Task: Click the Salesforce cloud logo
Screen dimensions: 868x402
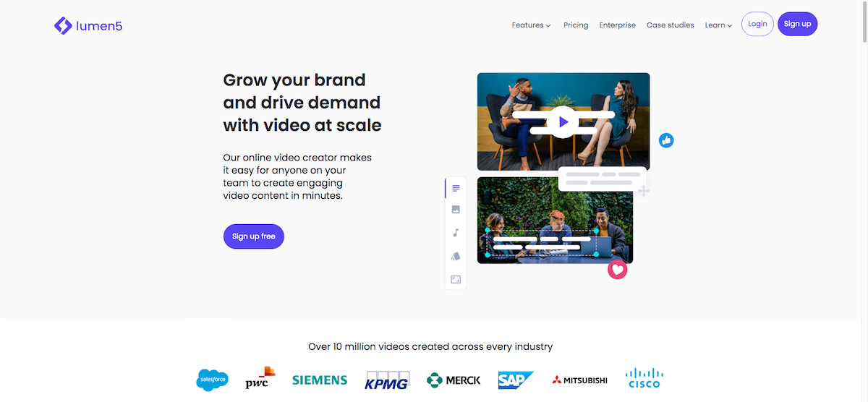Action: pos(213,380)
